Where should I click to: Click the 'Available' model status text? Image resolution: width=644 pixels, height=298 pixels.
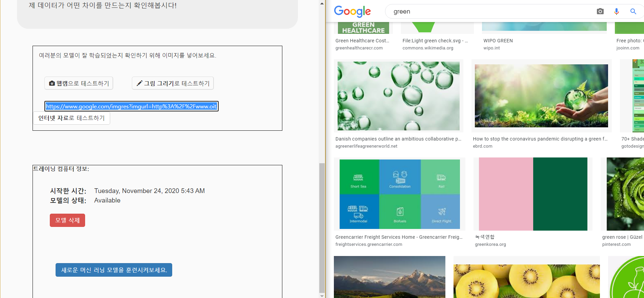[x=107, y=200]
